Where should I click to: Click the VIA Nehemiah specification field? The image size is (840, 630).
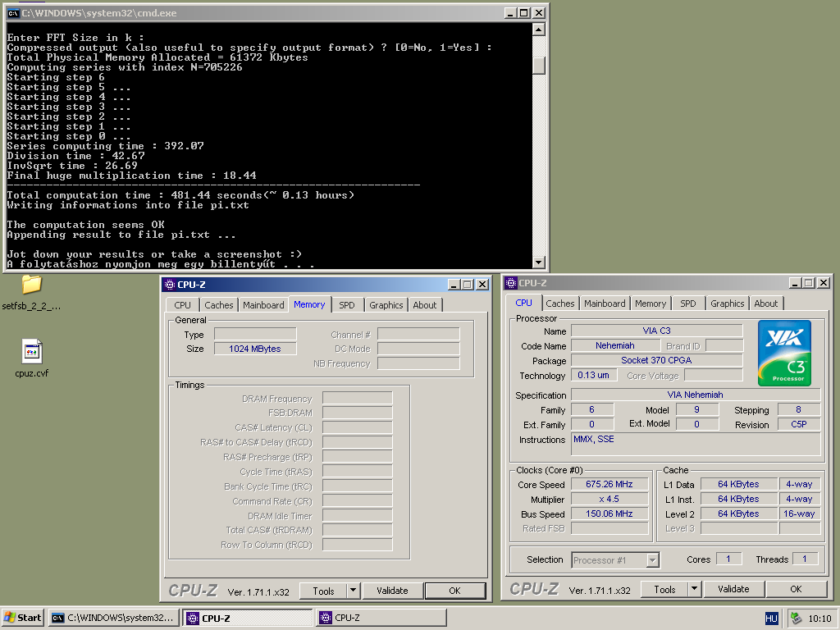696,395
